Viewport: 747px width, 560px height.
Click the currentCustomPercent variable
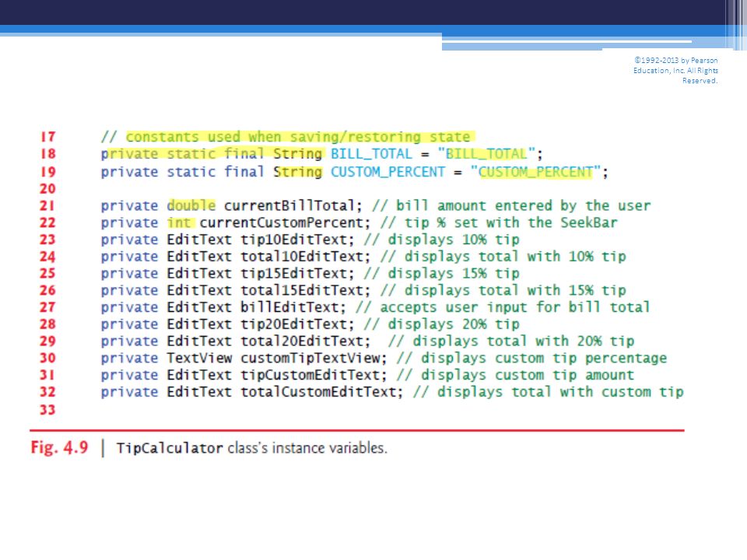(281, 222)
